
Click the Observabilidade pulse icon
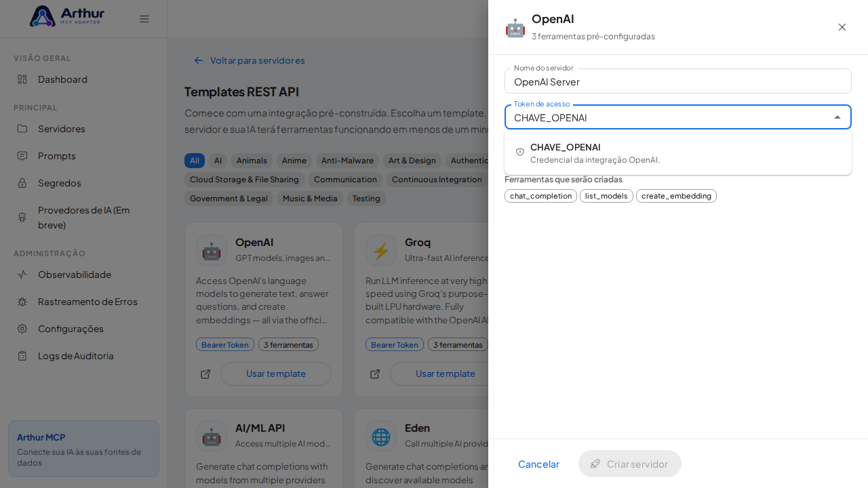click(22, 274)
